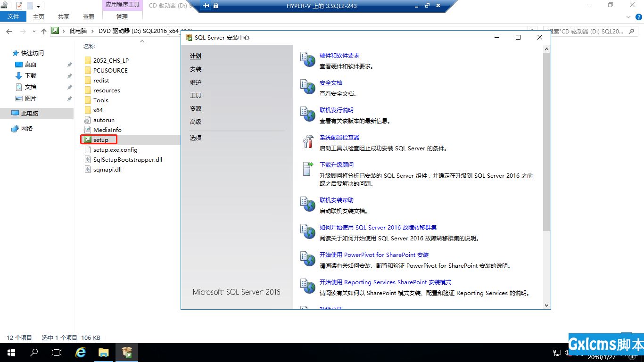The height and width of the screenshot is (362, 644).
Task: Open the 文件 menu in Explorer
Action: coord(14,16)
